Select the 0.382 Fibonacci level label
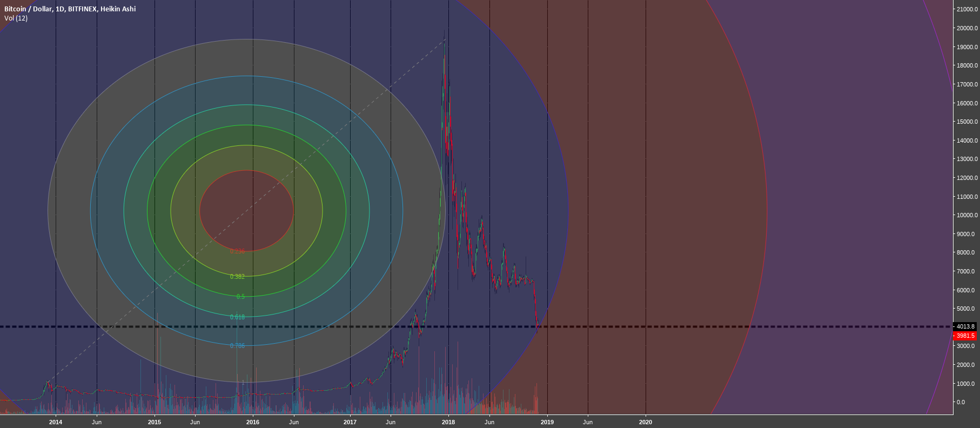The image size is (980, 428). [237, 277]
